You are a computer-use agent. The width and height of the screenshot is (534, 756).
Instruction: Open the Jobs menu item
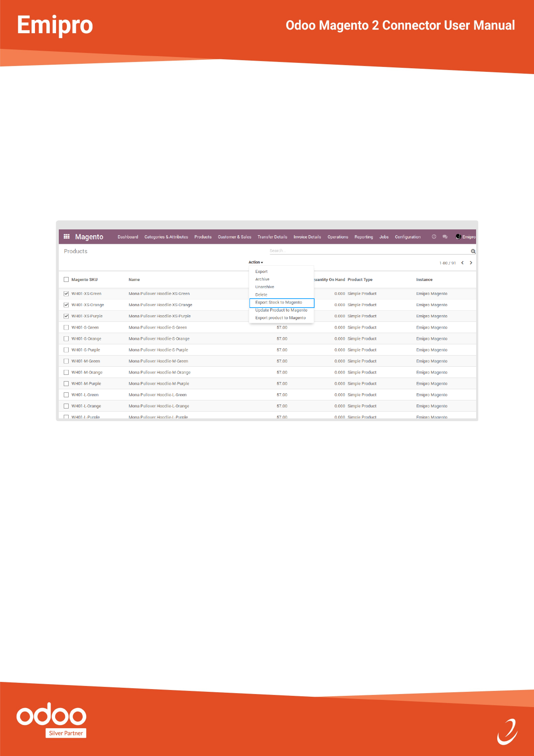384,237
